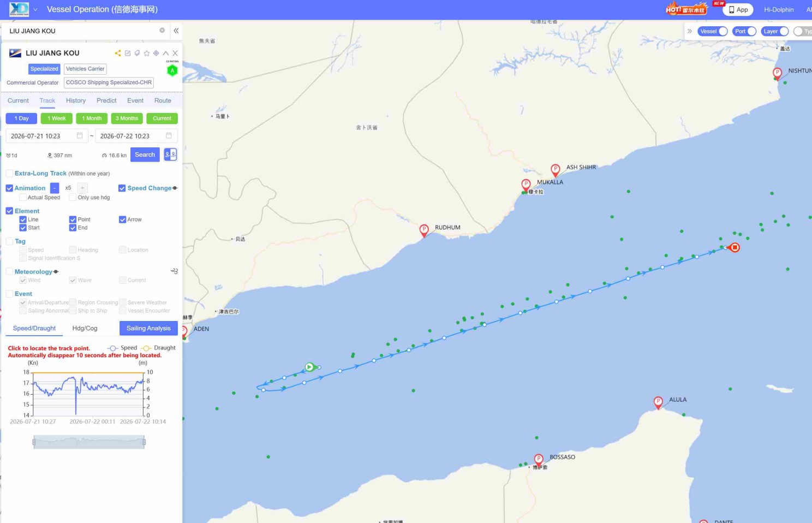This screenshot has height=523, width=812.
Task: Click the XD site logo
Action: (19, 9)
